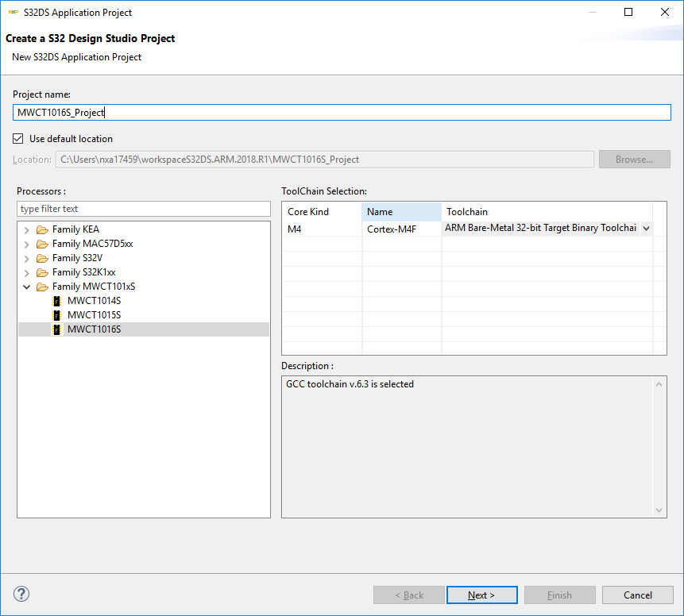Expand the Family S32V tree node

[26, 259]
